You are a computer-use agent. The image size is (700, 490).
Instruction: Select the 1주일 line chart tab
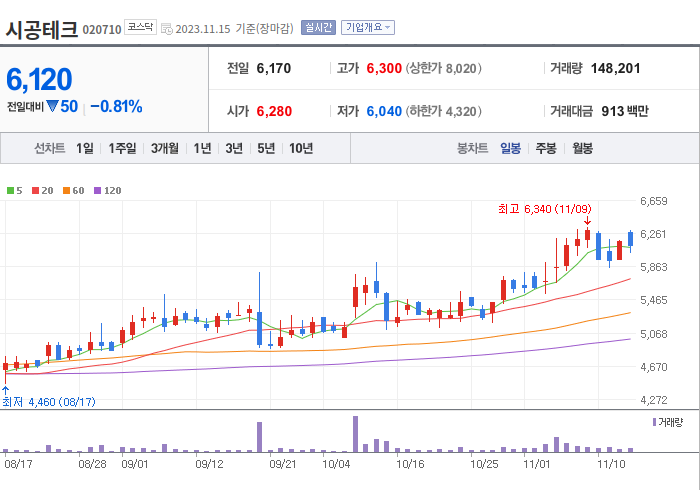pos(122,148)
